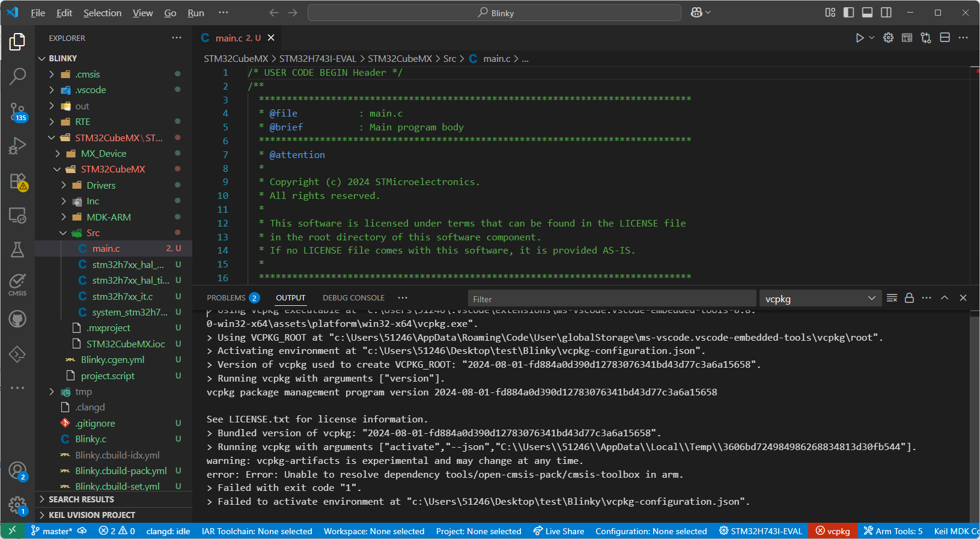
Task: Toggle Secondary Side Bar layout icon
Action: (886, 13)
